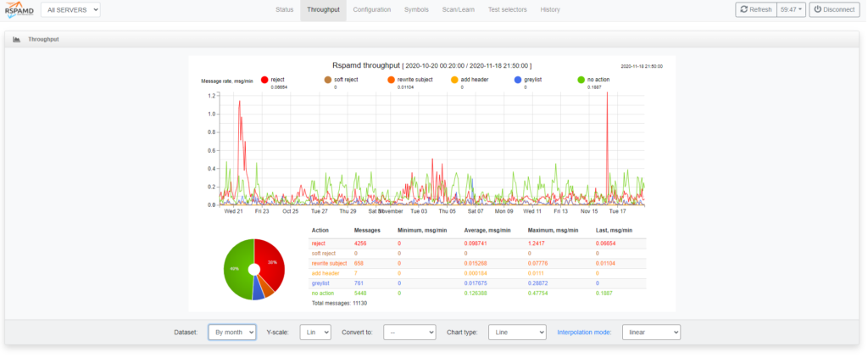Image resolution: width=868 pixels, height=358 pixels.
Task: Click the Tue 17 axis label
Action: click(x=617, y=211)
